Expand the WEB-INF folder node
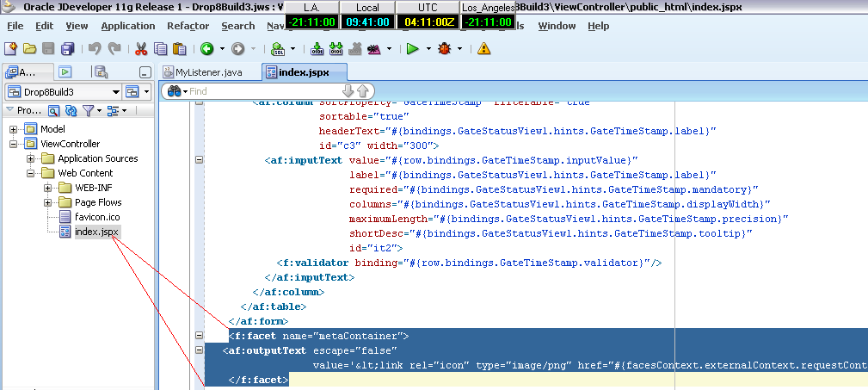The image size is (868, 390). click(x=47, y=188)
